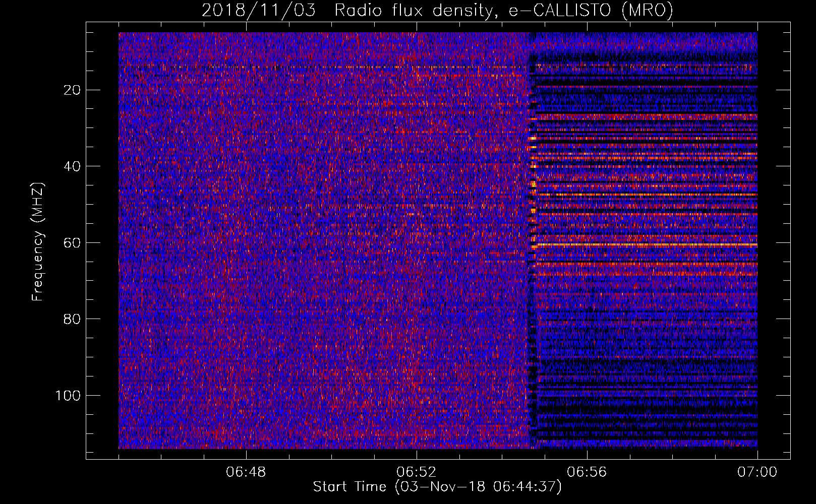Select the "60" frequency tick label
Viewport: 816px width, 504px height.
pyautogui.click(x=72, y=243)
